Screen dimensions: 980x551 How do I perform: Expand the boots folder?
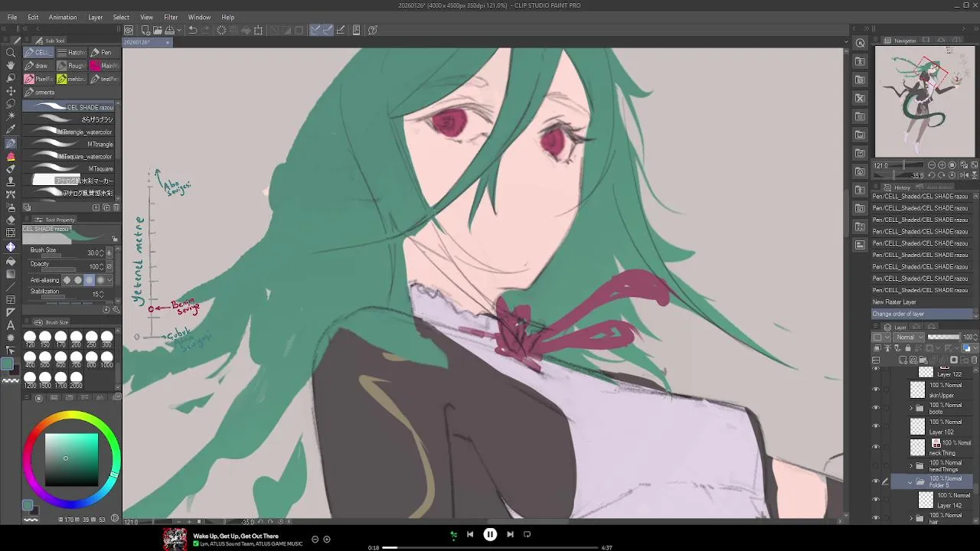coord(911,408)
